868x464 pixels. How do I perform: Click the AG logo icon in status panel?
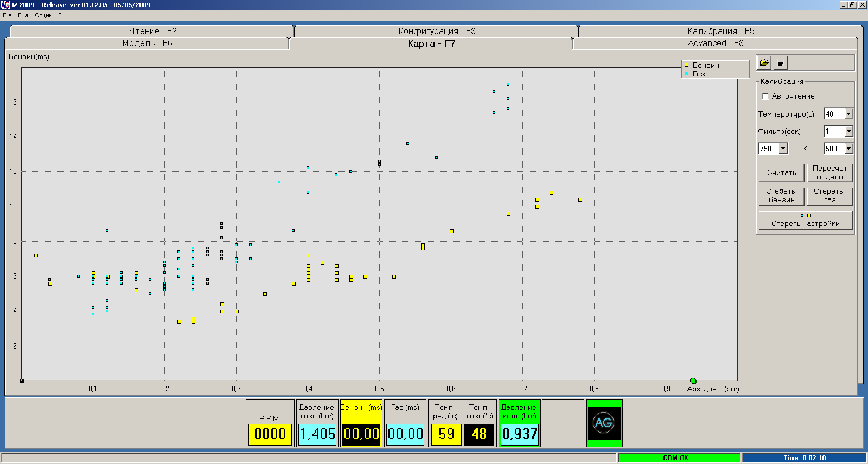coord(604,423)
